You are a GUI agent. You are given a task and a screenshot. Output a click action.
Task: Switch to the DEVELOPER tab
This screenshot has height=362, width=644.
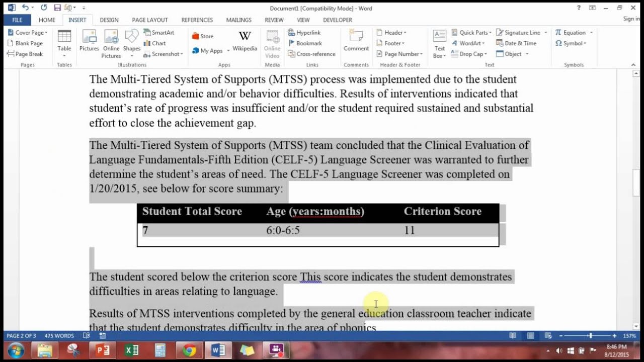pyautogui.click(x=338, y=20)
